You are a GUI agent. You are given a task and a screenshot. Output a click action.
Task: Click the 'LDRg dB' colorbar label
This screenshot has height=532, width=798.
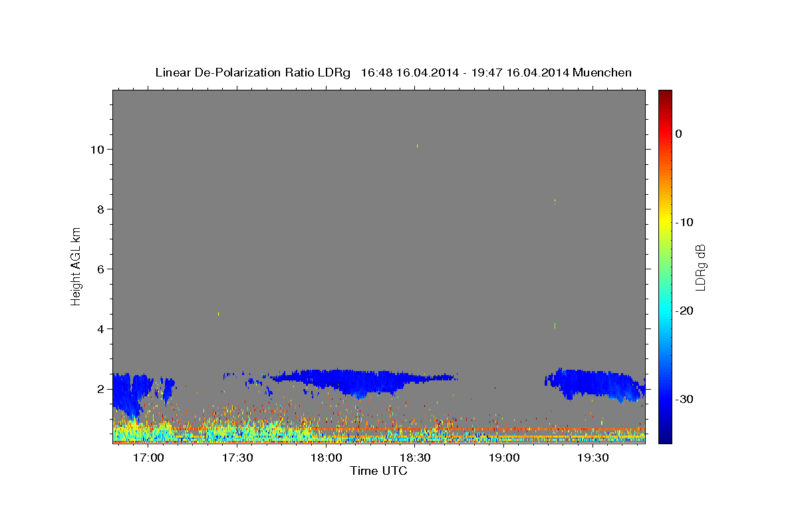700,267
